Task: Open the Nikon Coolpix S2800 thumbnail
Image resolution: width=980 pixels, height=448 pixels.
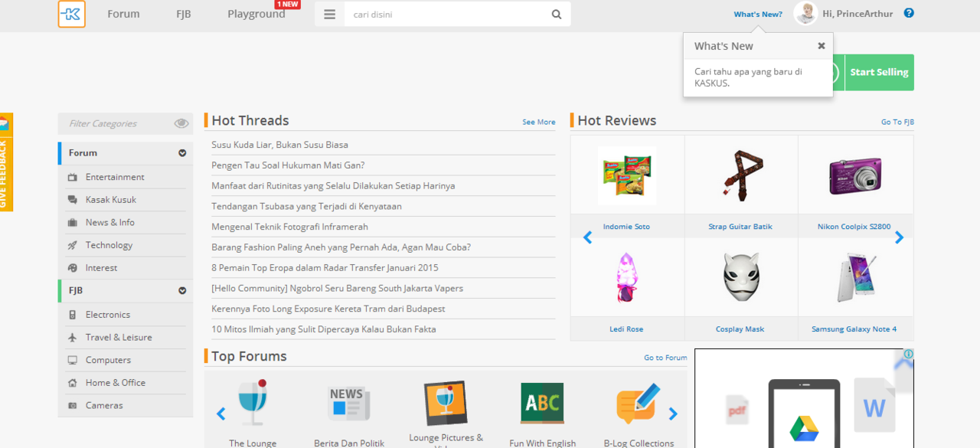Action: click(x=854, y=175)
